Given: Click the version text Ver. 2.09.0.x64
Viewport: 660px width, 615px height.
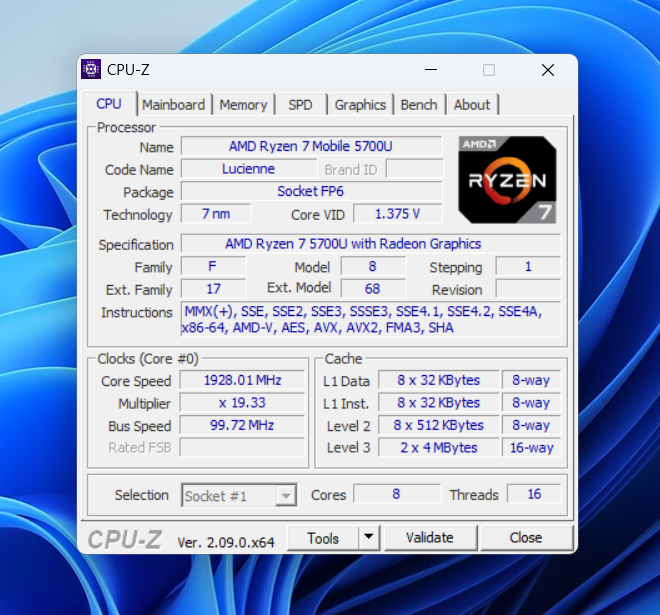Looking at the screenshot, I should (226, 542).
